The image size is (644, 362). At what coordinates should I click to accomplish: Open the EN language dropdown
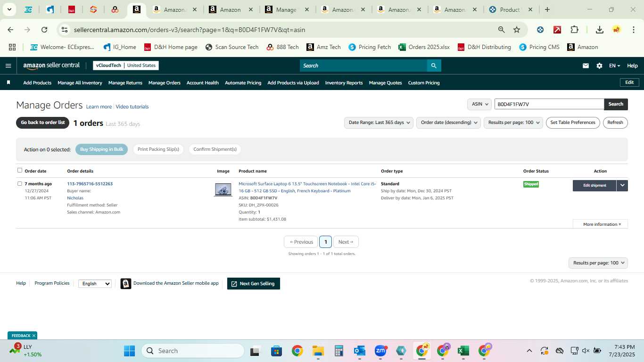tap(614, 66)
